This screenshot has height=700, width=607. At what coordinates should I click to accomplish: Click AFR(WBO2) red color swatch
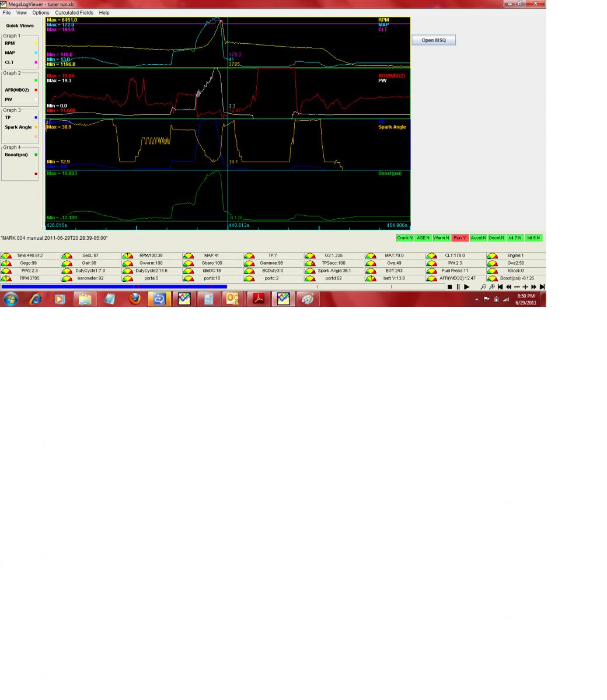click(x=36, y=90)
